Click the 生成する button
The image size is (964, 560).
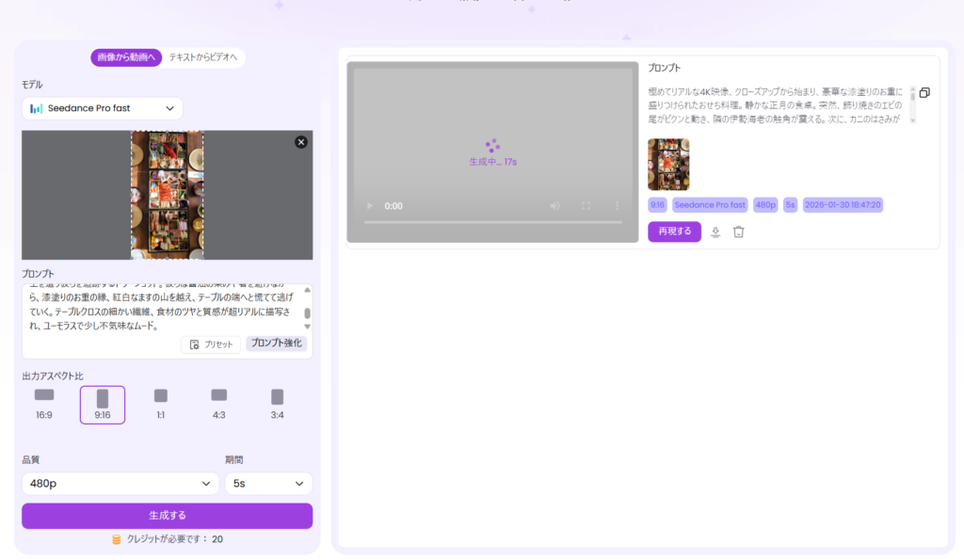click(x=168, y=516)
